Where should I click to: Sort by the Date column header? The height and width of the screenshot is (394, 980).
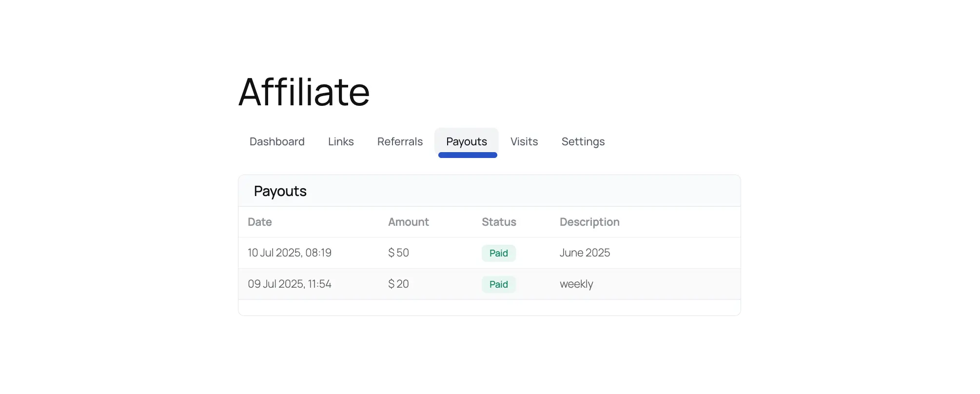pyautogui.click(x=259, y=222)
